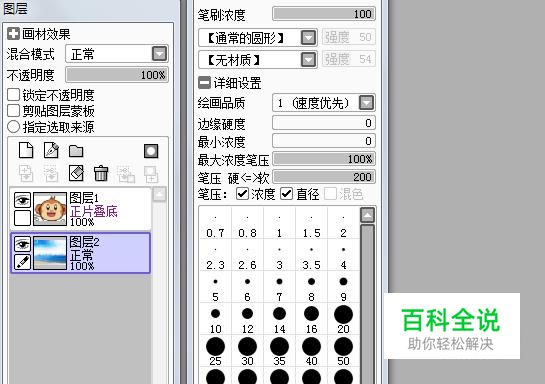This screenshot has height=384, width=545.
Task: Choose brush size 30
Action: [247, 351]
